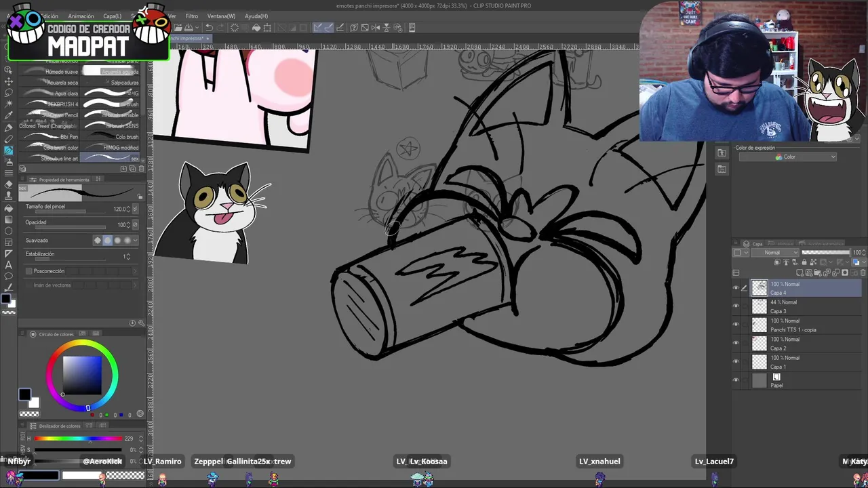Select the JEKBRUSH 4 brush
868x488 pixels.
point(50,104)
